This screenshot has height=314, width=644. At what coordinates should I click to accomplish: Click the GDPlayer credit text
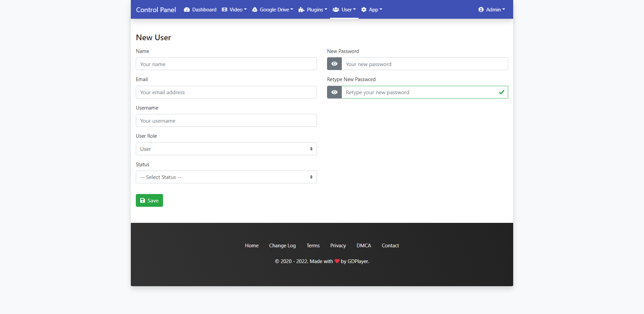(x=358, y=261)
